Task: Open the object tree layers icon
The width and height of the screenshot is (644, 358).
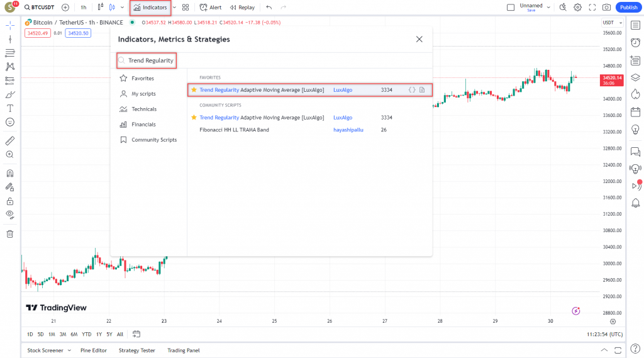Action: click(635, 77)
